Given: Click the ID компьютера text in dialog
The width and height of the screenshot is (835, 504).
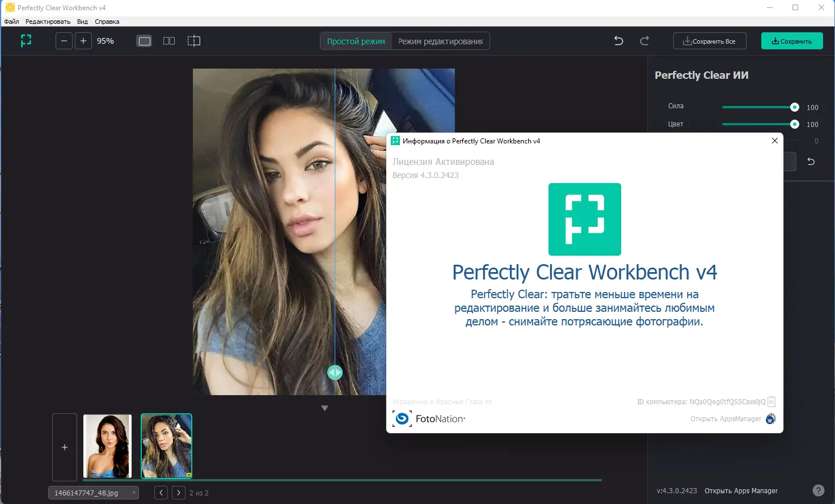Looking at the screenshot, I should point(701,402).
